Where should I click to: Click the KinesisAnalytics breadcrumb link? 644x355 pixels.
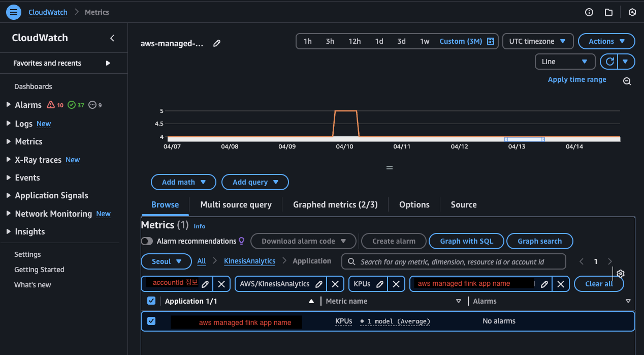[x=250, y=261]
